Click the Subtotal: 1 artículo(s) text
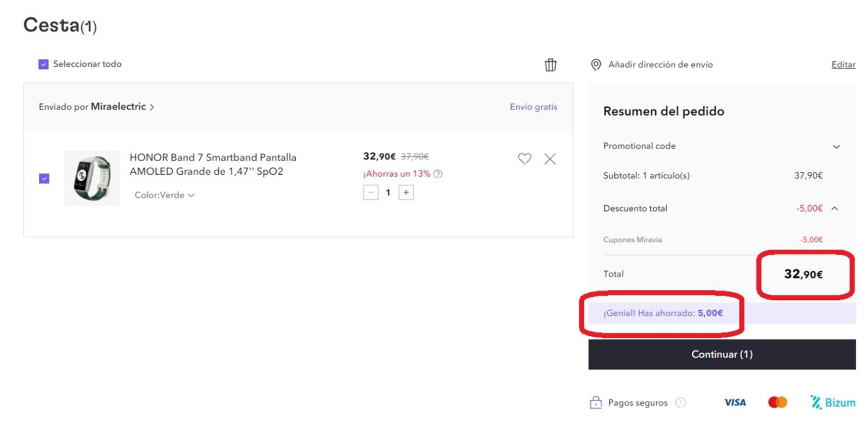 coord(646,176)
